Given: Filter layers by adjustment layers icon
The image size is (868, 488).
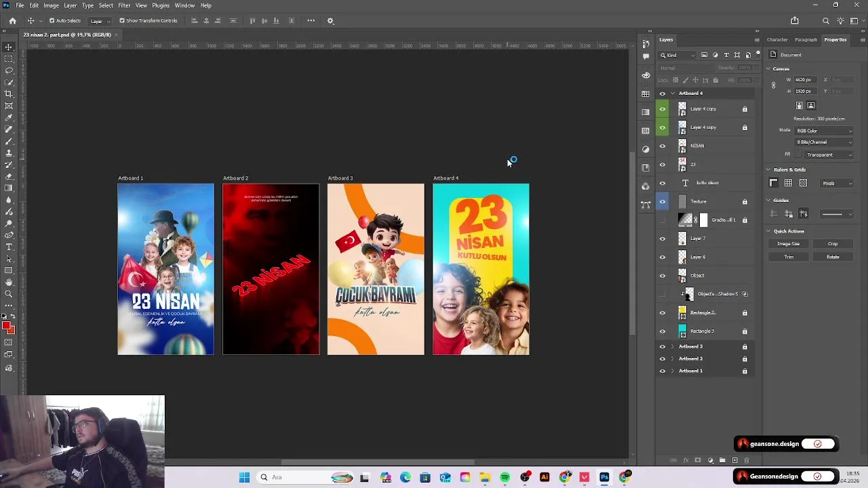Looking at the screenshot, I should click(715, 55).
